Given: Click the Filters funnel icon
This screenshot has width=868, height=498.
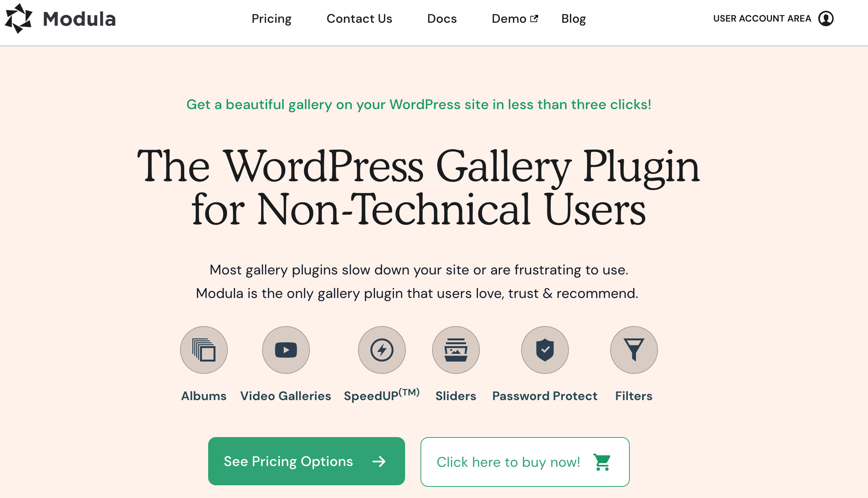Looking at the screenshot, I should pos(634,350).
